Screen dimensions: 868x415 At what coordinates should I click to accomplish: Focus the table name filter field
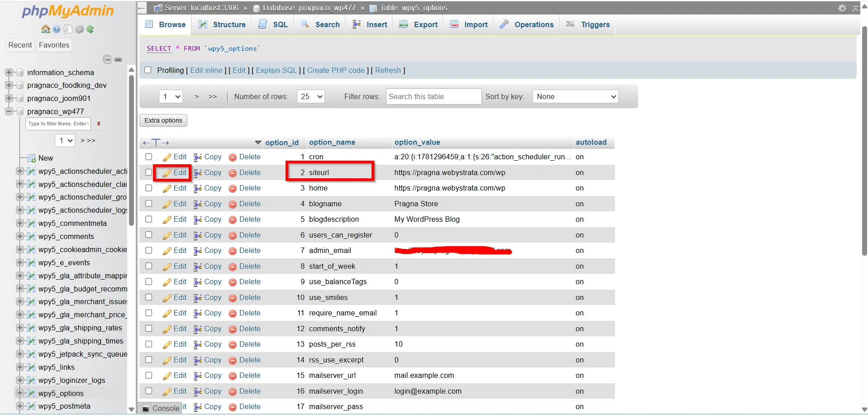pos(58,124)
